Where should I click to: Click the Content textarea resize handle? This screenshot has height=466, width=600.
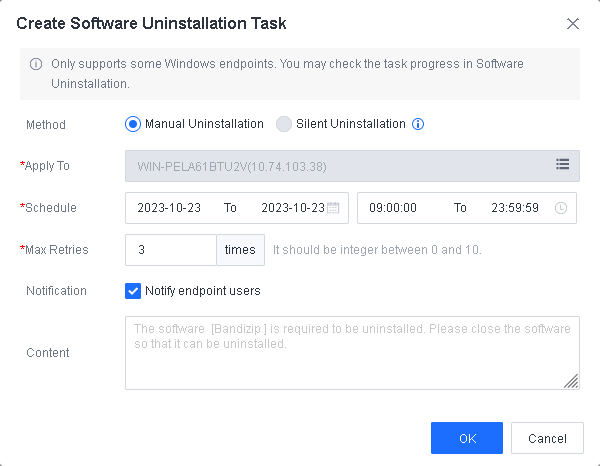572,381
